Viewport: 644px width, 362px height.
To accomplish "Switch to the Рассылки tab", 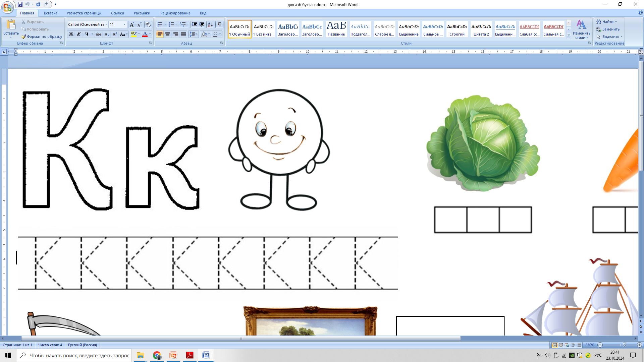I will point(142,13).
